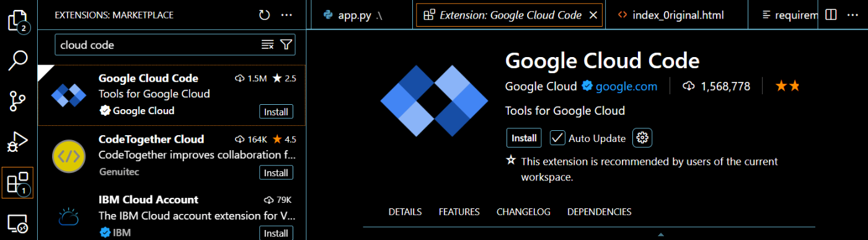Click the 2.5 rating of Google Cloud Code
The width and height of the screenshot is (868, 240).
(284, 78)
